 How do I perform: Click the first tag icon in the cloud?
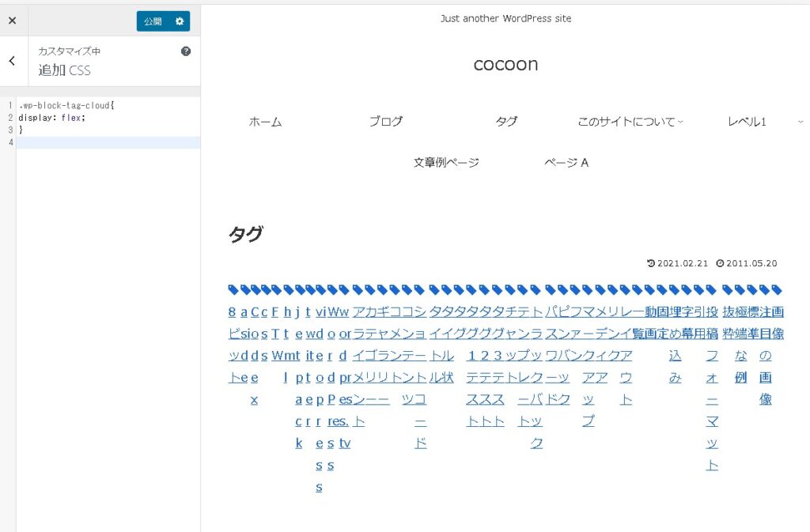(x=233, y=289)
